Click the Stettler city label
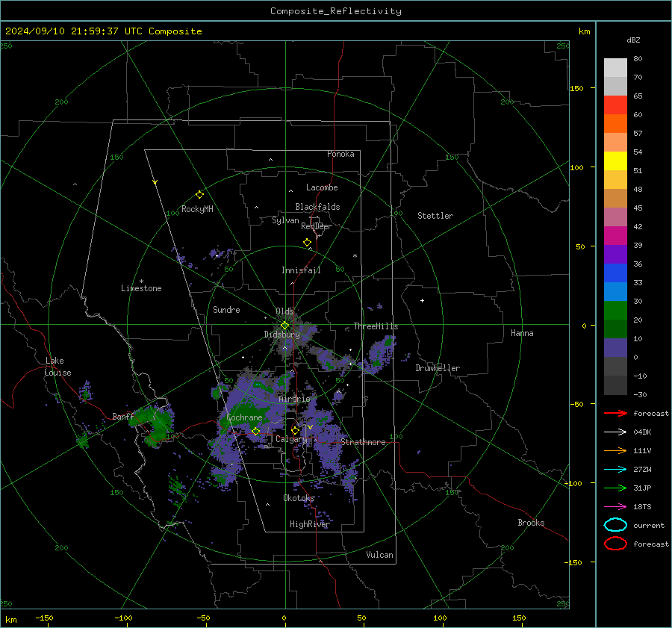This screenshot has height=628, width=672. [x=435, y=216]
